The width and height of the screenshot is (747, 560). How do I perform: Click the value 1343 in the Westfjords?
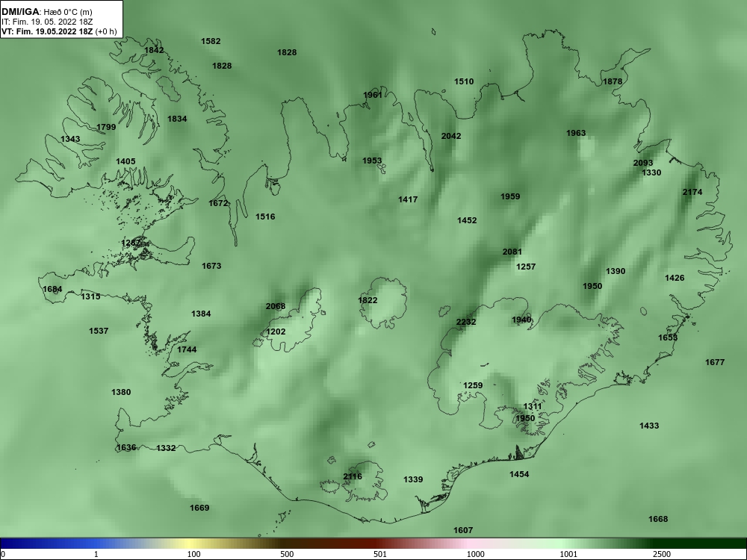point(70,139)
